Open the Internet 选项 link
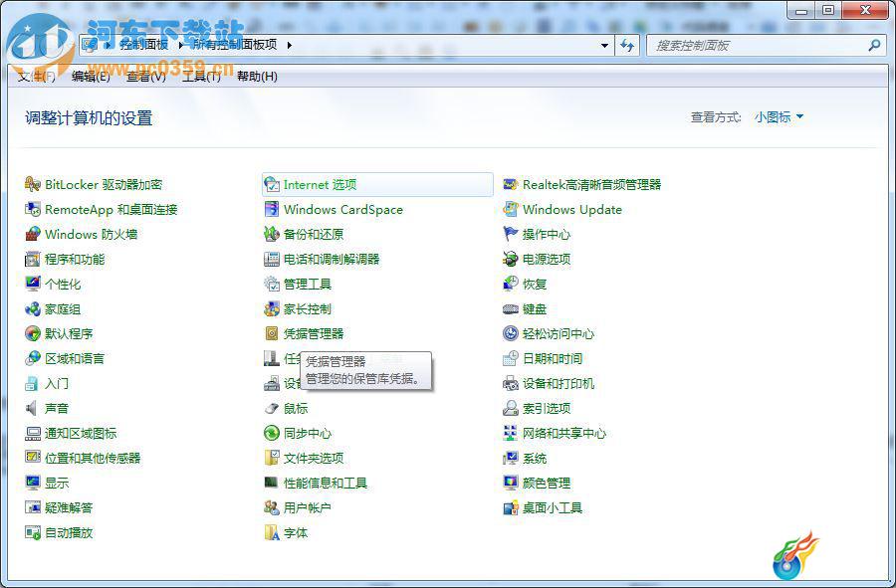896x588 pixels. point(320,184)
